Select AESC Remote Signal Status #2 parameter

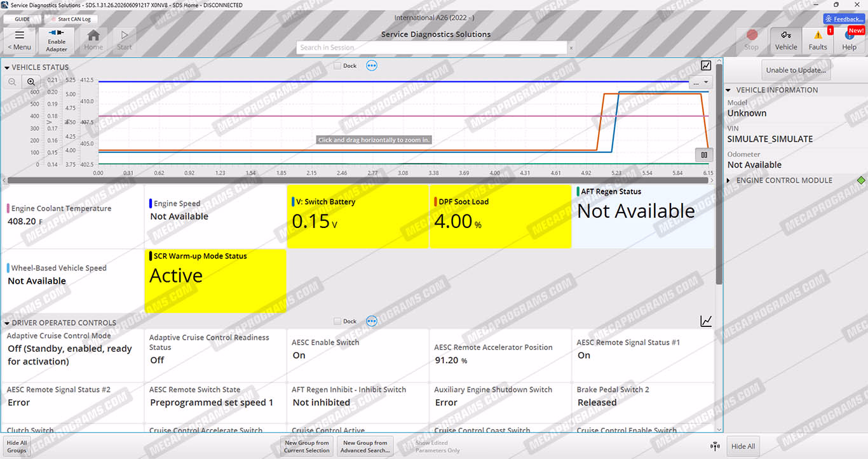[72, 402]
